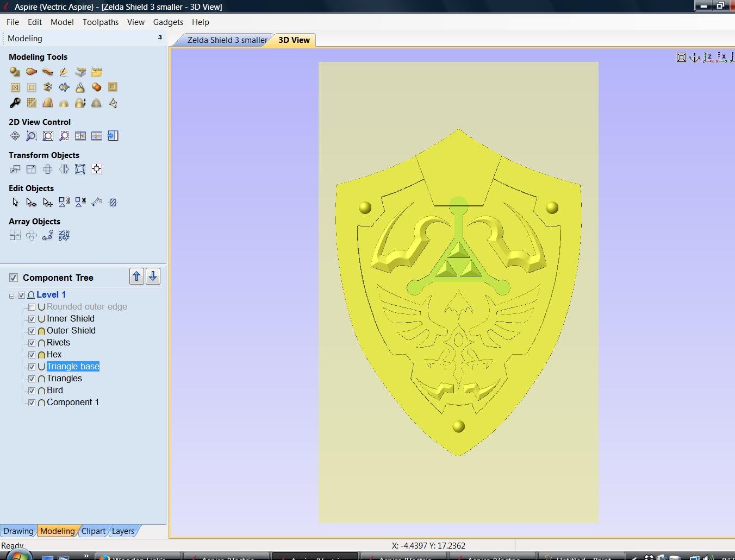
Task: Hide the Rivets component checkbox
Action: pos(32,343)
